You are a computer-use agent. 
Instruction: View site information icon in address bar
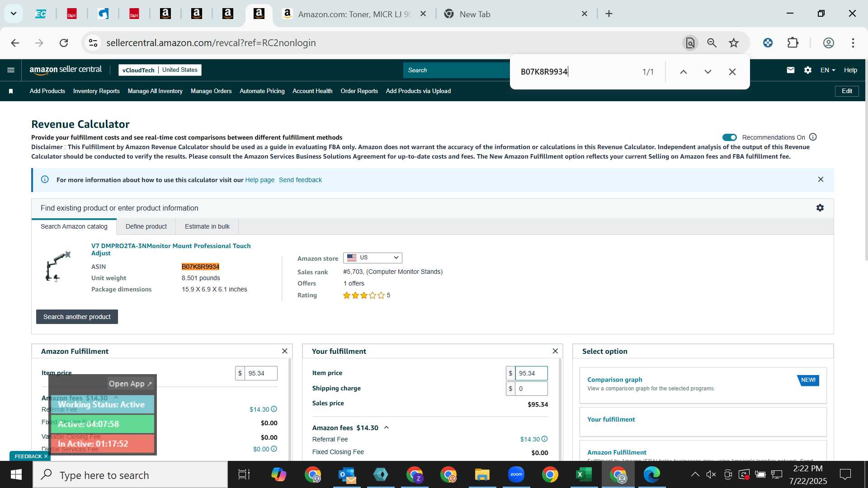click(93, 43)
